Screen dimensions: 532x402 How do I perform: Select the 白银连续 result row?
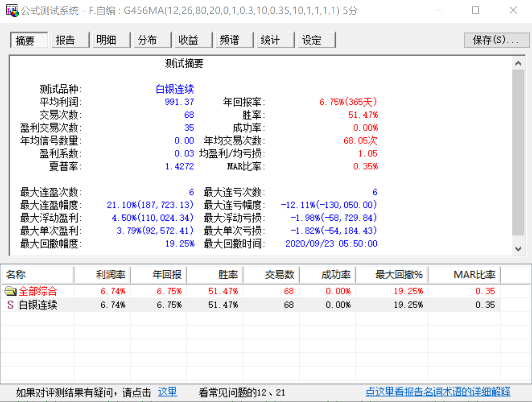[266, 305]
